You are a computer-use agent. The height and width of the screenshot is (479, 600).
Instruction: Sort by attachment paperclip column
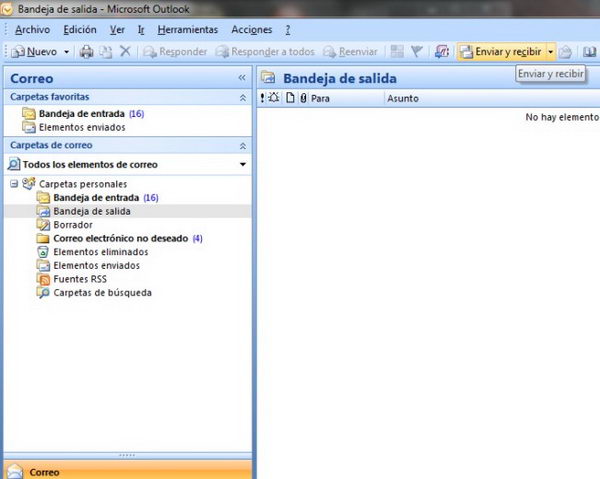click(303, 98)
